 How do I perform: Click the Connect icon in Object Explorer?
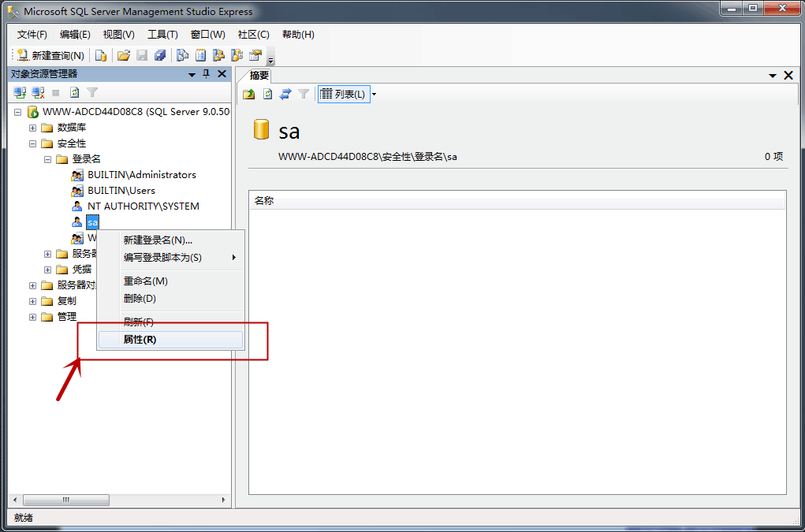pyautogui.click(x=20, y=93)
